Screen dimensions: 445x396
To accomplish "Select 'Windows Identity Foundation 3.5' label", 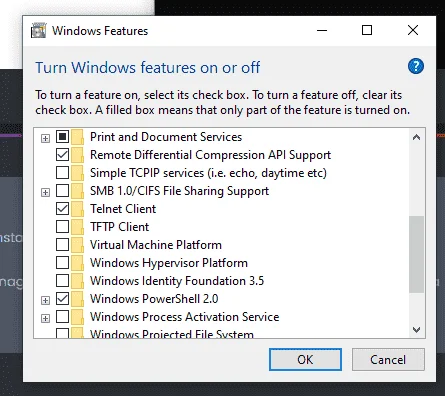I will click(177, 281).
